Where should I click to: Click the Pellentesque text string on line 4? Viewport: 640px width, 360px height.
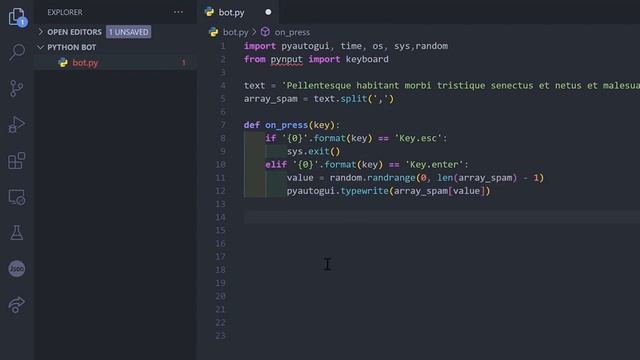(461, 86)
